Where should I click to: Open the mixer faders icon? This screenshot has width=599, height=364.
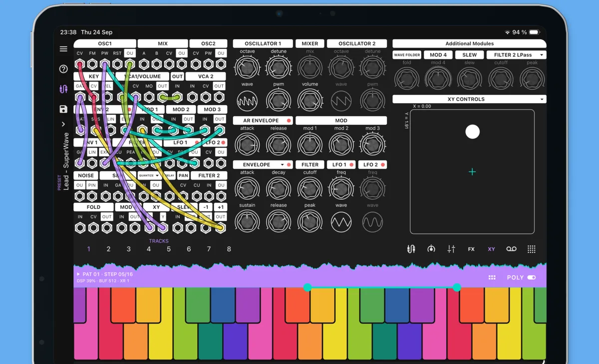tap(451, 249)
